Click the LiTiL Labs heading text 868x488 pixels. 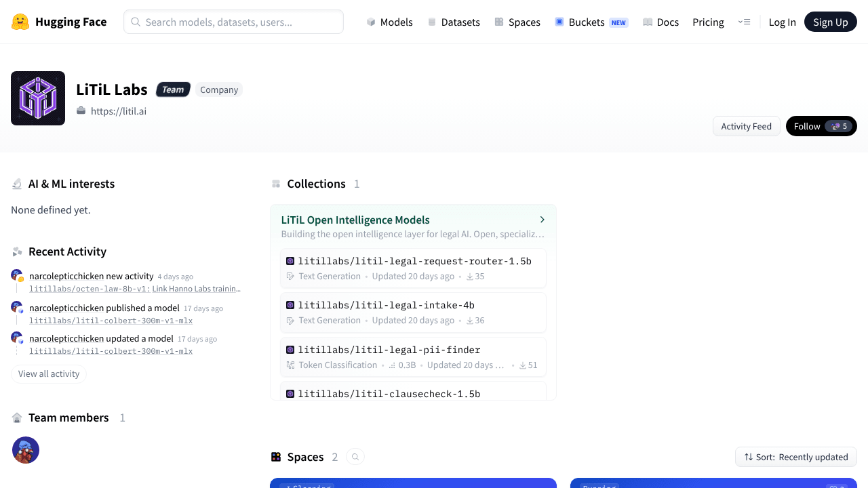[112, 89]
